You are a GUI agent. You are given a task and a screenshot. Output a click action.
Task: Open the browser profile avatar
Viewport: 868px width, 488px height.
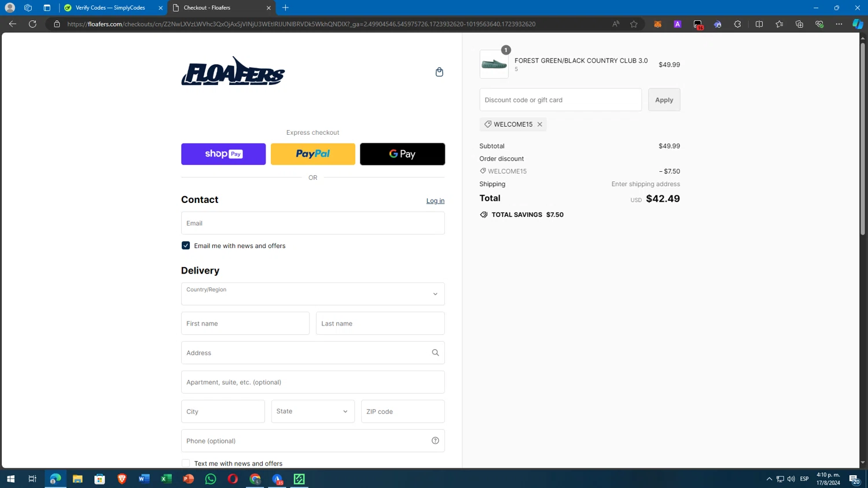(10, 8)
